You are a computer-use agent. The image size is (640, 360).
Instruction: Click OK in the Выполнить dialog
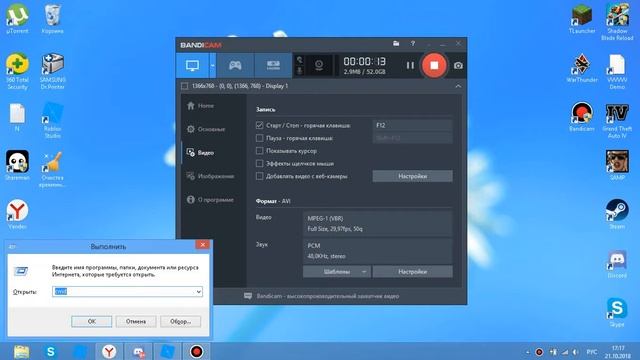(x=91, y=321)
